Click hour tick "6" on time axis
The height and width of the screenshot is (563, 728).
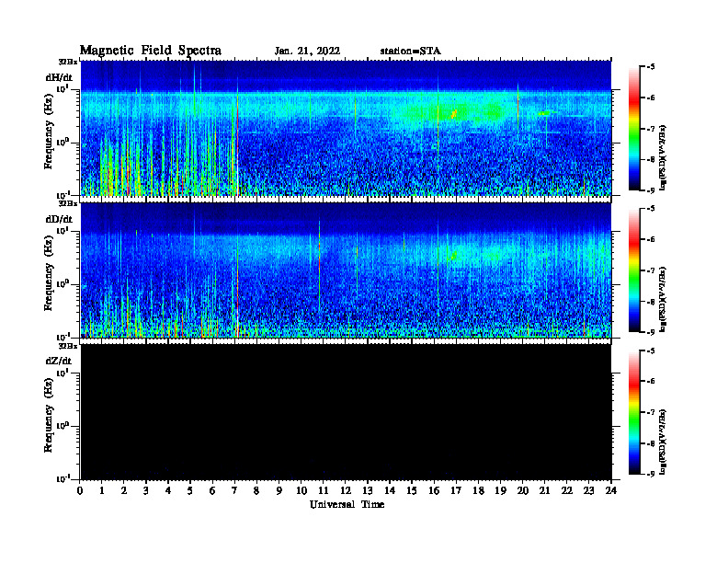(x=212, y=491)
